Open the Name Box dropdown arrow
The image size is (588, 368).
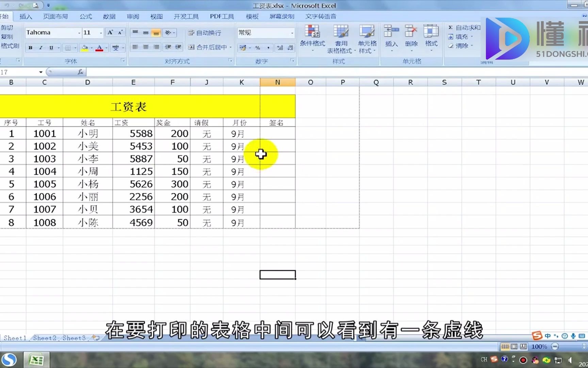tap(40, 72)
